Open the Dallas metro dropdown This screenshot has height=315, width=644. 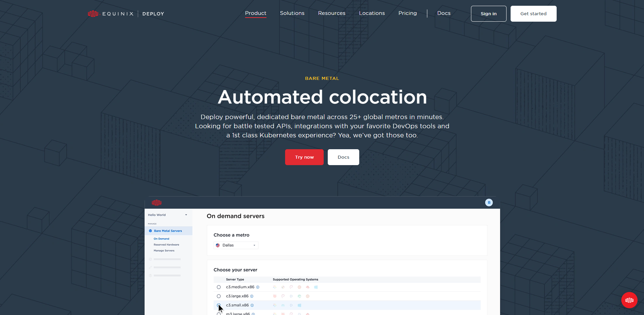pyautogui.click(x=236, y=245)
